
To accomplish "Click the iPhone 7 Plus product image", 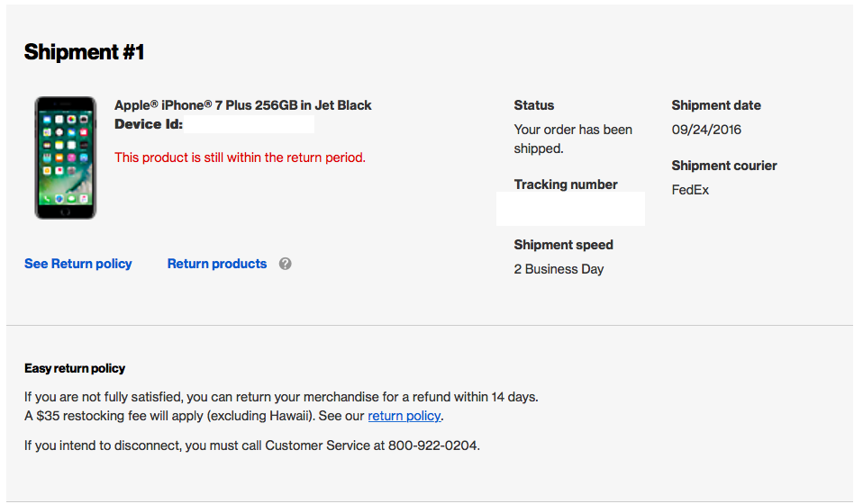I will point(66,157).
